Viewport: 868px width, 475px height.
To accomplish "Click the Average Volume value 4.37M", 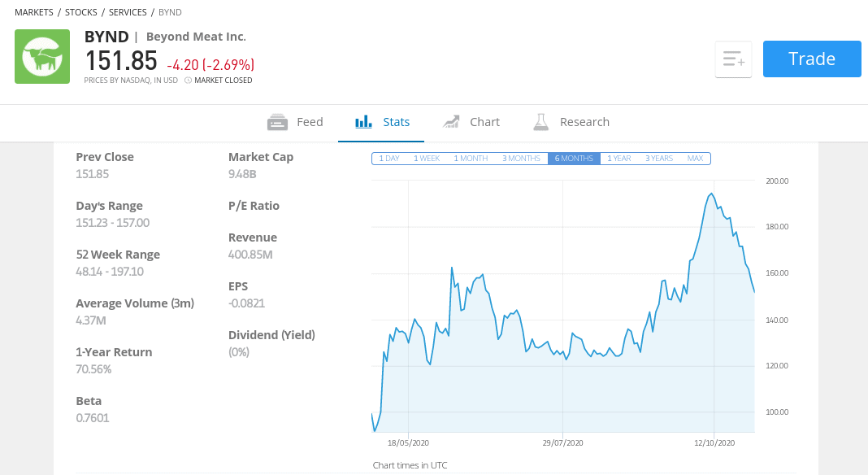I will 91,320.
